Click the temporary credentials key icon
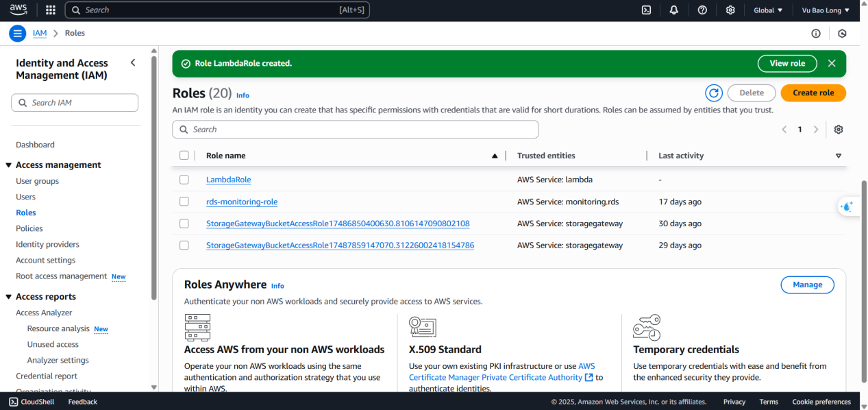 [x=647, y=327]
